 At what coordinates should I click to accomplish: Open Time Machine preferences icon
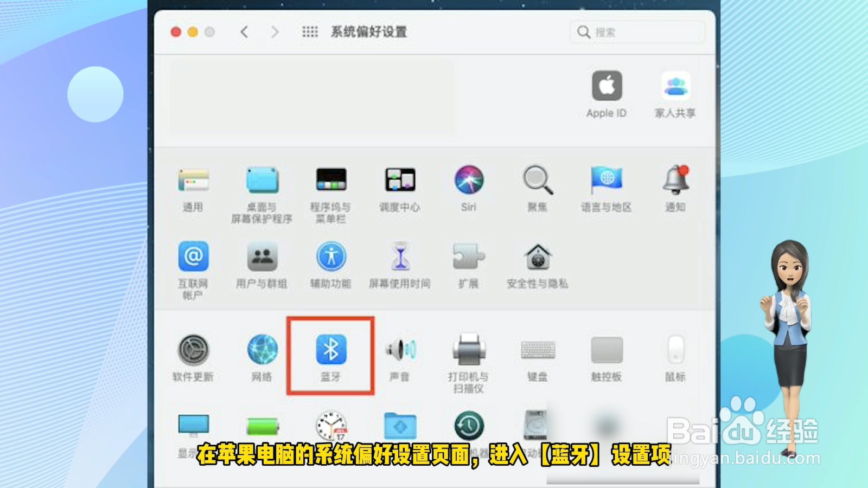(469, 426)
